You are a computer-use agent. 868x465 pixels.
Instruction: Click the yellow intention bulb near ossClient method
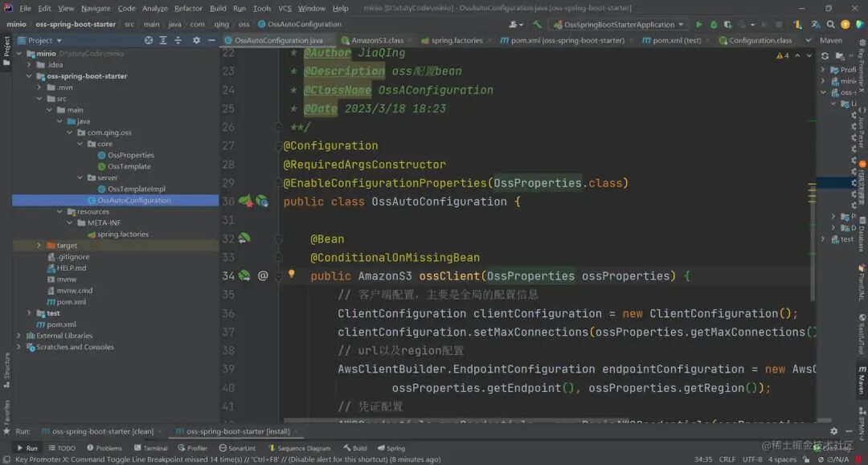pos(291,275)
